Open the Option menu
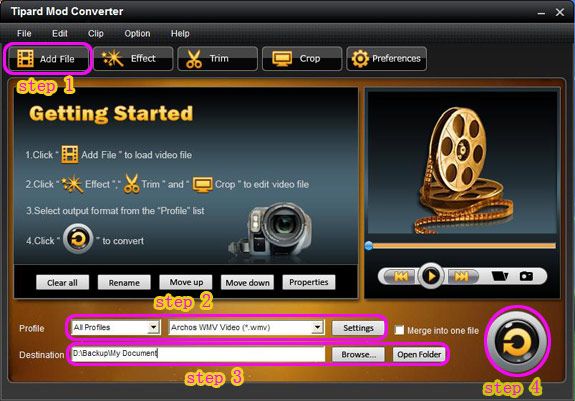 tap(138, 33)
